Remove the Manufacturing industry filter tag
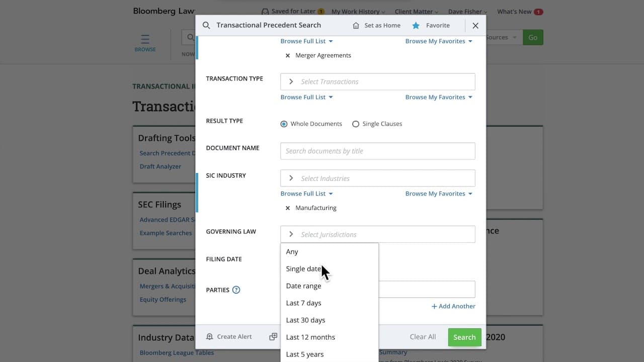644x362 pixels. (x=288, y=208)
